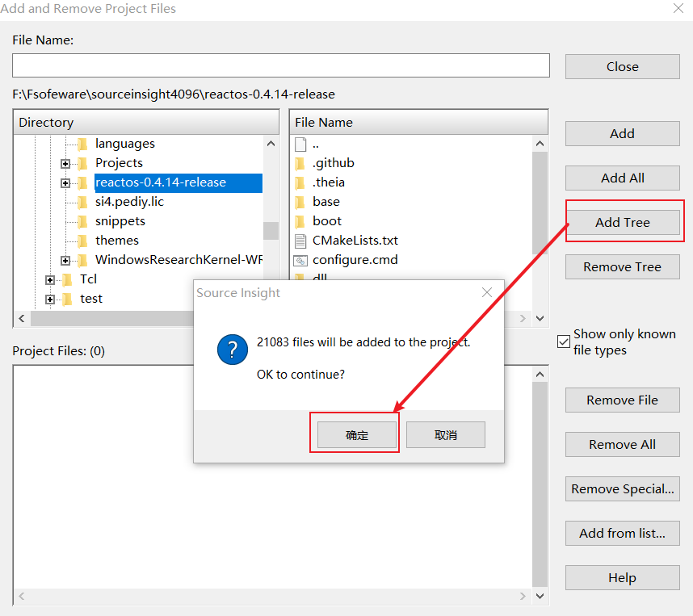Select configure.cmd in the file list
This screenshot has height=616, width=693.
coord(355,260)
